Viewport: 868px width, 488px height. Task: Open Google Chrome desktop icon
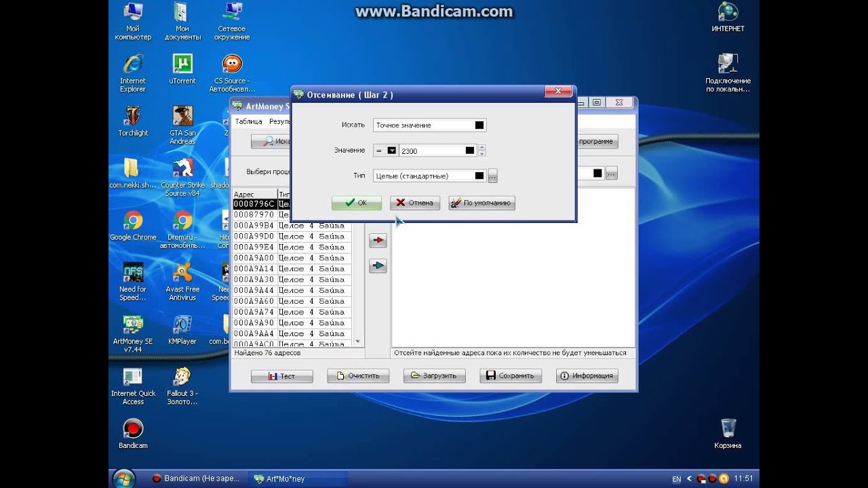click(x=133, y=226)
